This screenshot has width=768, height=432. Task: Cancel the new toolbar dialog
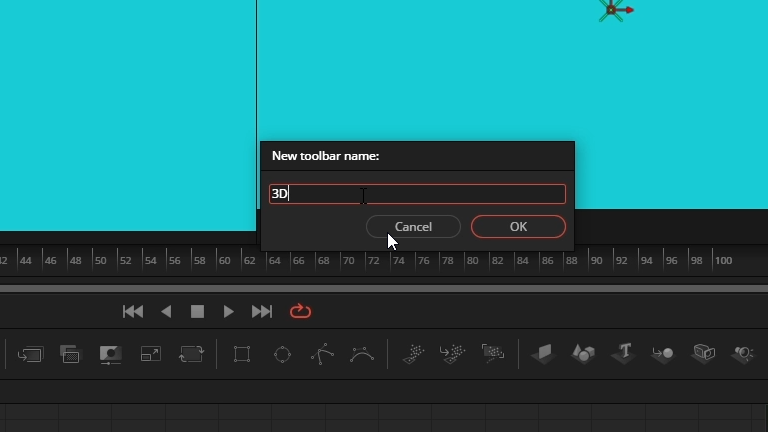pyautogui.click(x=413, y=227)
